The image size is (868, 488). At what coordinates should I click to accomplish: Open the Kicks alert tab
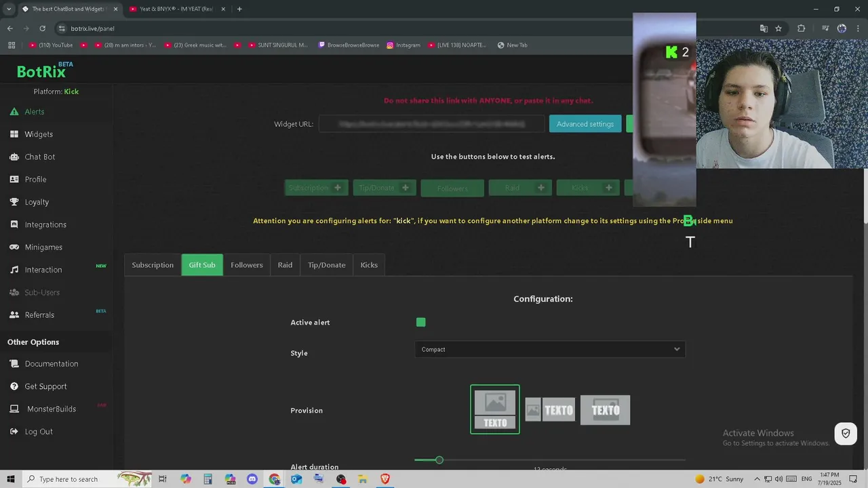(369, 265)
